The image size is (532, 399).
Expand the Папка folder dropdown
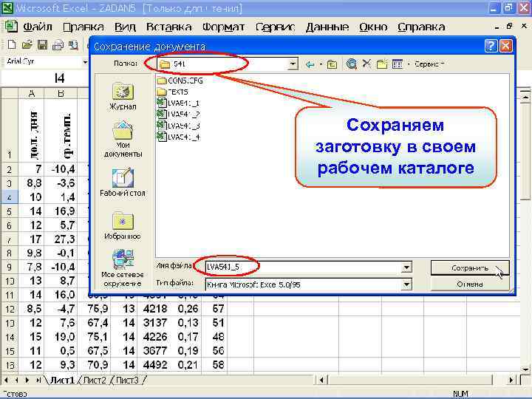(x=293, y=64)
